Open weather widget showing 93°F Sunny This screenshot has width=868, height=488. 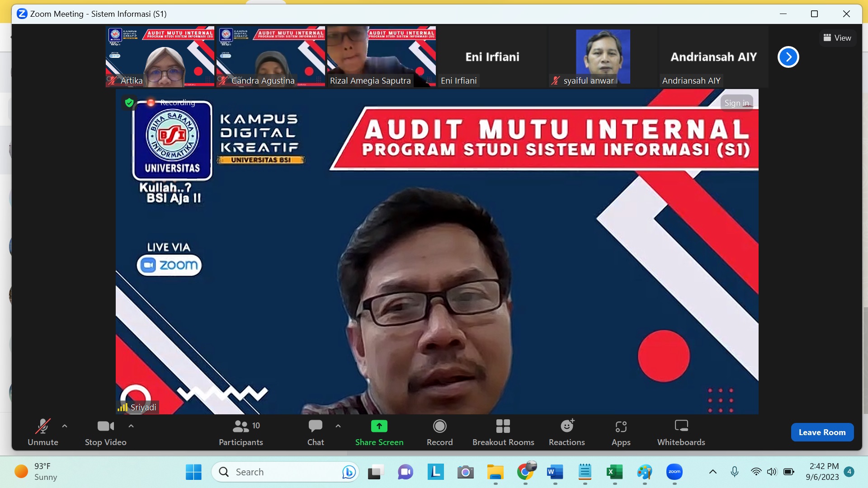tap(36, 472)
